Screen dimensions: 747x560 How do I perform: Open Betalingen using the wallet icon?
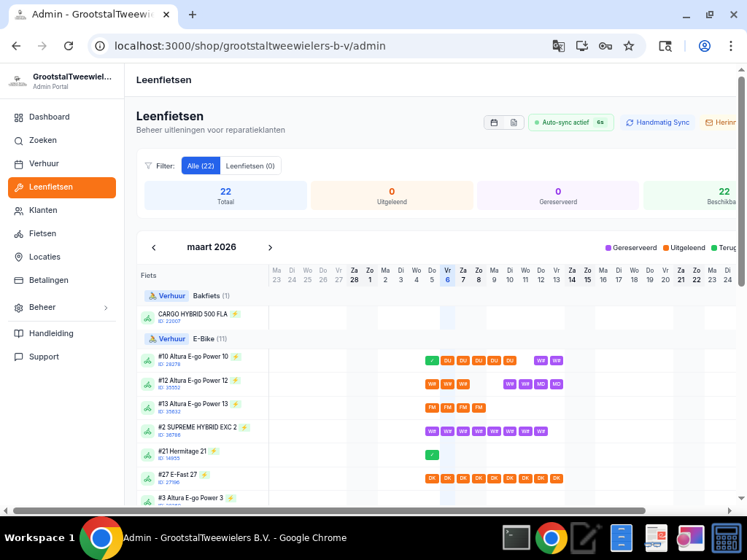tap(18, 280)
